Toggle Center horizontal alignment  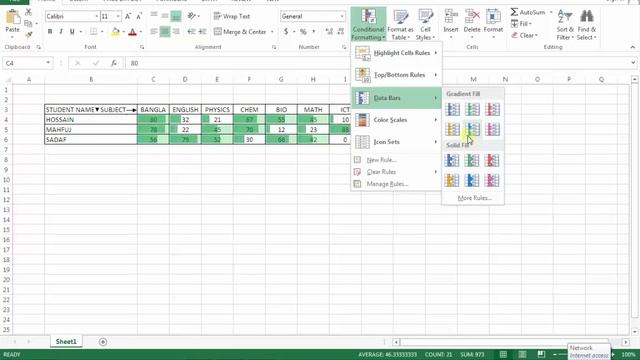click(x=165, y=31)
